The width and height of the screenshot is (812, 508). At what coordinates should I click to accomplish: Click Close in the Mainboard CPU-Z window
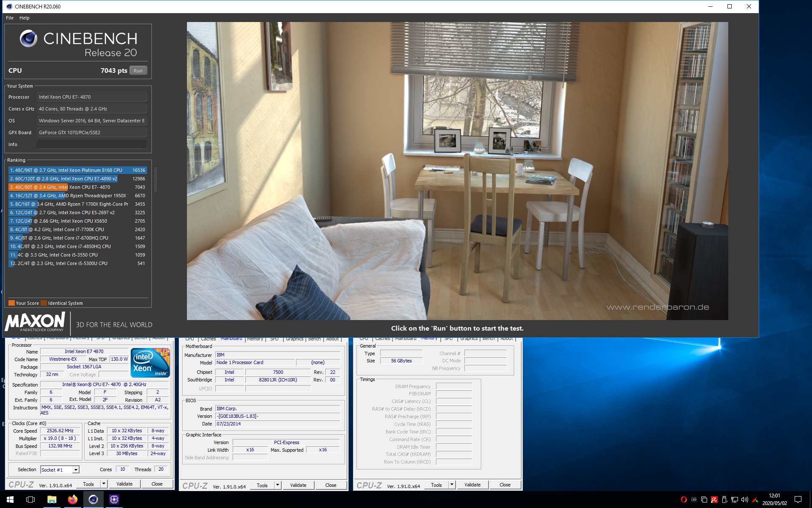tap(331, 485)
